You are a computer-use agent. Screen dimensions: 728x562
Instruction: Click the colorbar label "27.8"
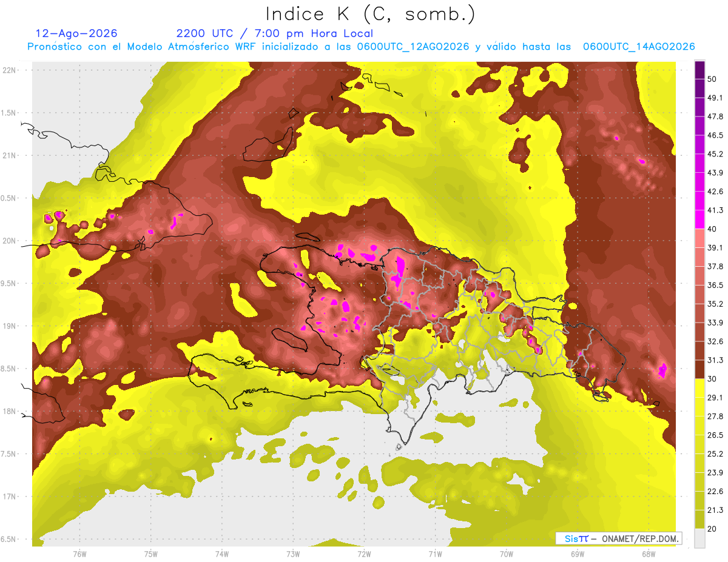715,416
